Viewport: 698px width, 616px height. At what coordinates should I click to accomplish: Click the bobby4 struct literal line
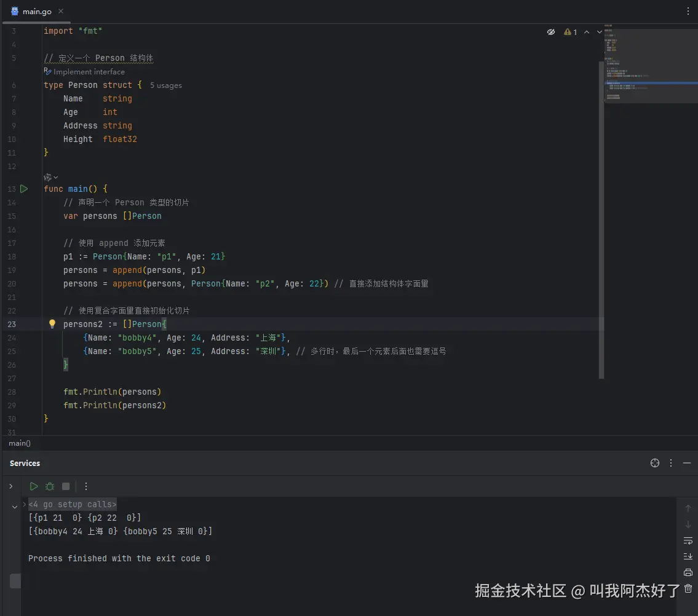pos(186,338)
